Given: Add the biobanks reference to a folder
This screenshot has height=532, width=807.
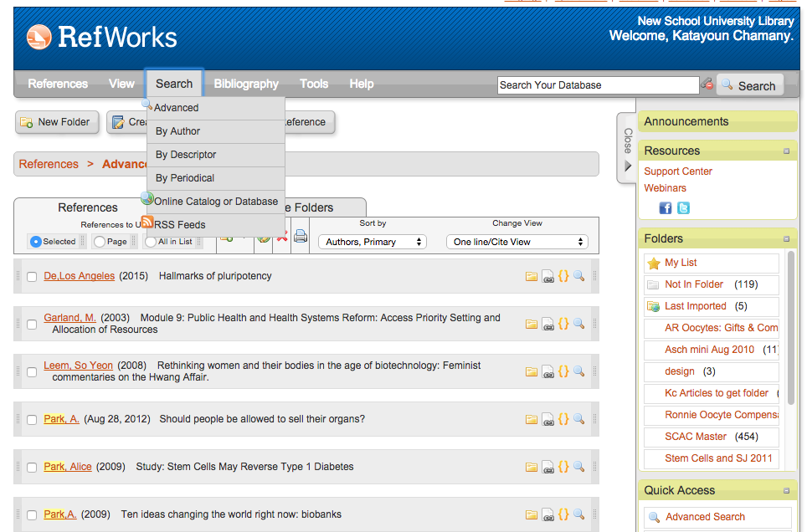Looking at the screenshot, I should pyautogui.click(x=531, y=515).
